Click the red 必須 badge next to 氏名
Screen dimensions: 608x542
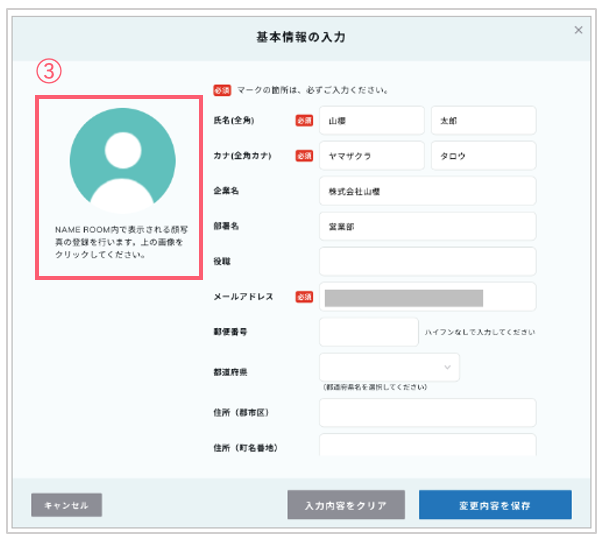point(304,121)
